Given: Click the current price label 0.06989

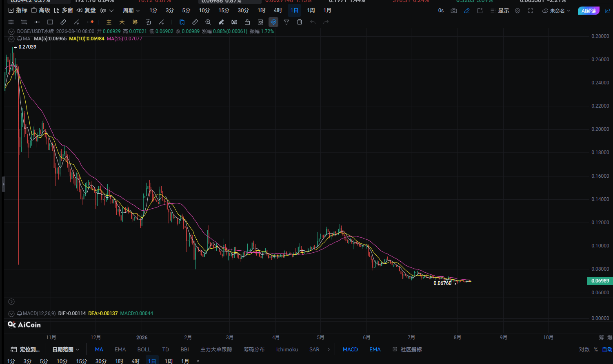Looking at the screenshot, I should tap(600, 281).
